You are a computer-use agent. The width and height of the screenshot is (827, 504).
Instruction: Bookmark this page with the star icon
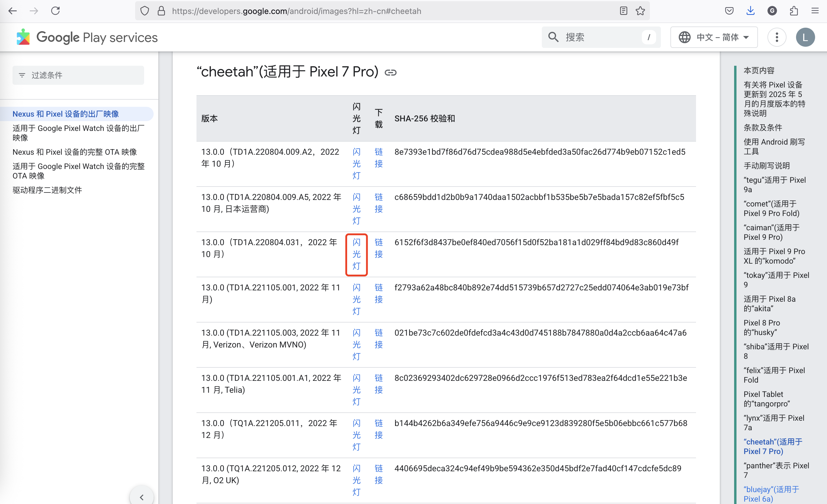point(640,11)
